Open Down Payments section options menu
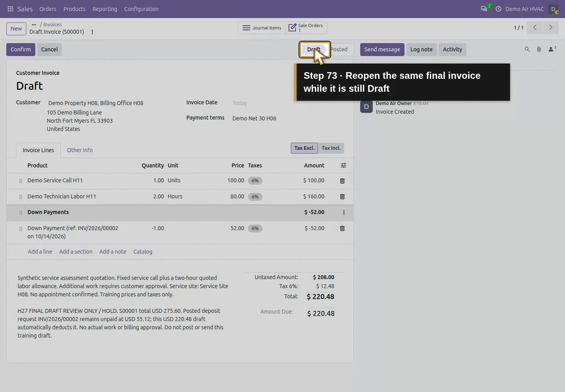565x392 pixels. pos(344,212)
